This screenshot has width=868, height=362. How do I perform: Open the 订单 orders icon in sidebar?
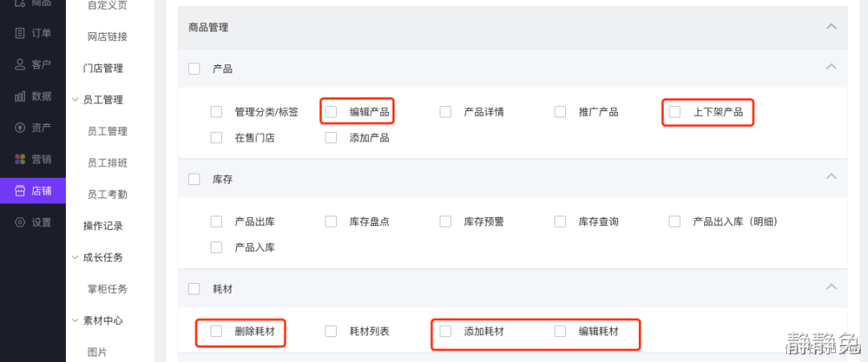pos(20,33)
